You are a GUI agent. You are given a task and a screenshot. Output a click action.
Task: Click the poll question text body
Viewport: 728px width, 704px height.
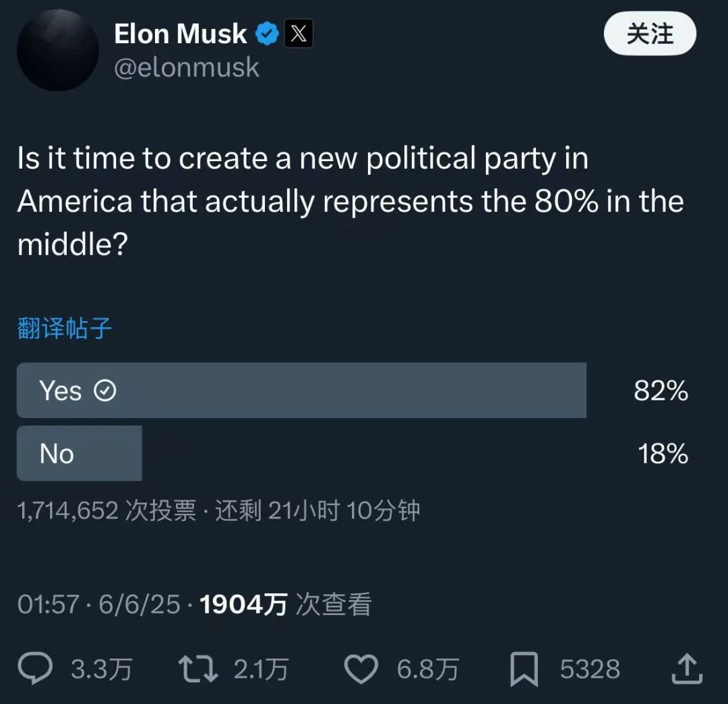[x=351, y=201]
